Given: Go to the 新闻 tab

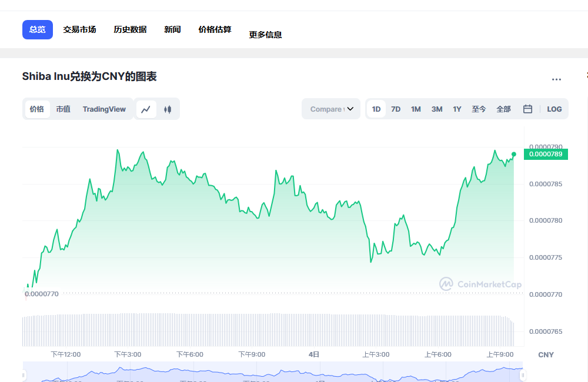Looking at the screenshot, I should 172,29.
